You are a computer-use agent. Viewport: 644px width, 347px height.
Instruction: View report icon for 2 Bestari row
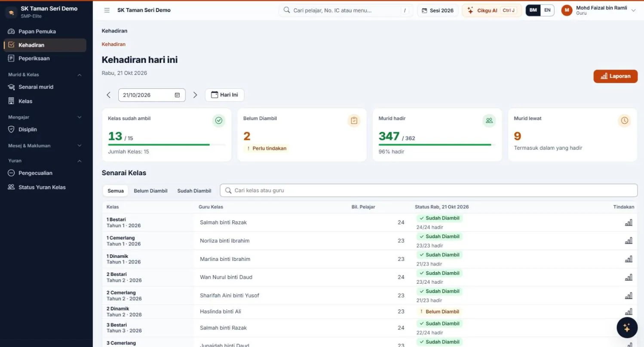click(x=629, y=277)
